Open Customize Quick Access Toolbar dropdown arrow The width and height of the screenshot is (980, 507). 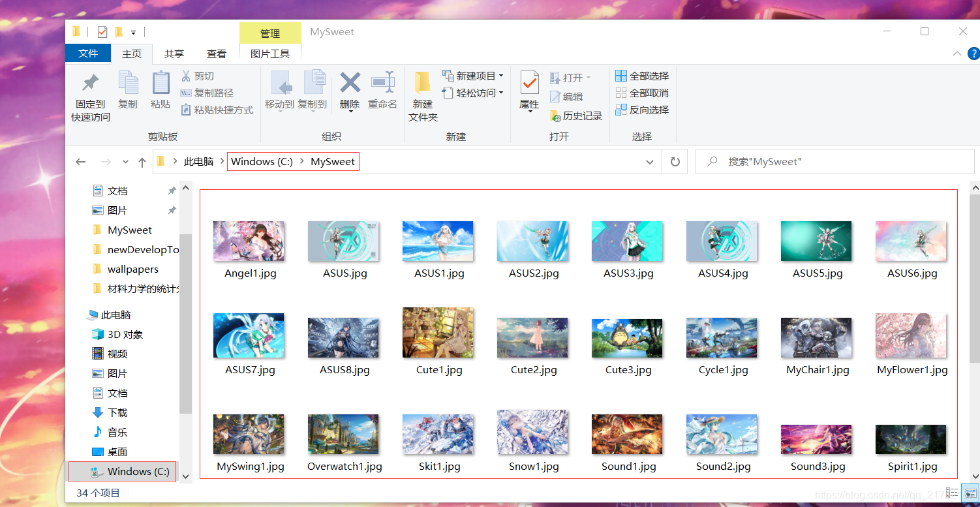tap(133, 32)
